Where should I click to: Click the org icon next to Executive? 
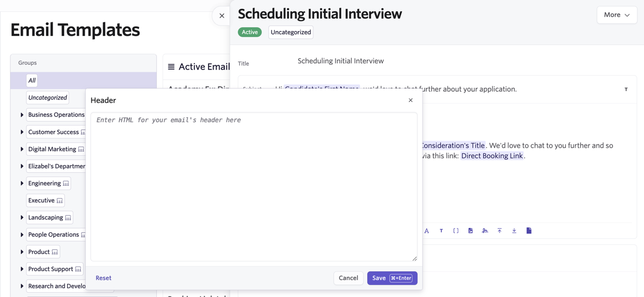(60, 201)
